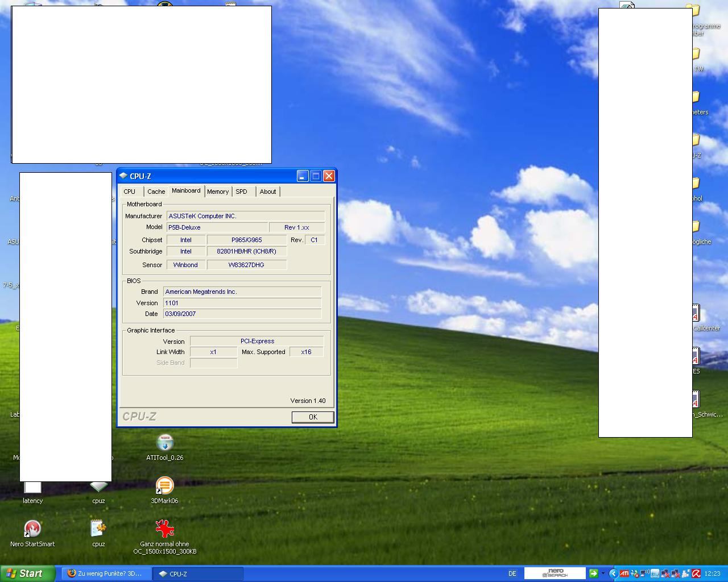This screenshot has width=728, height=582.
Task: Click the manufacturer field ASUSTeK Computer INC.
Action: click(246, 216)
